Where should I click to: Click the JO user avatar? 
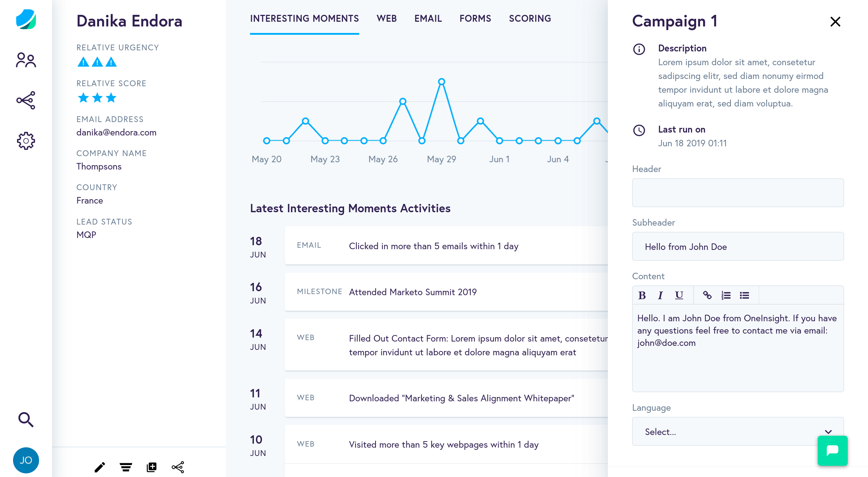[x=26, y=460]
